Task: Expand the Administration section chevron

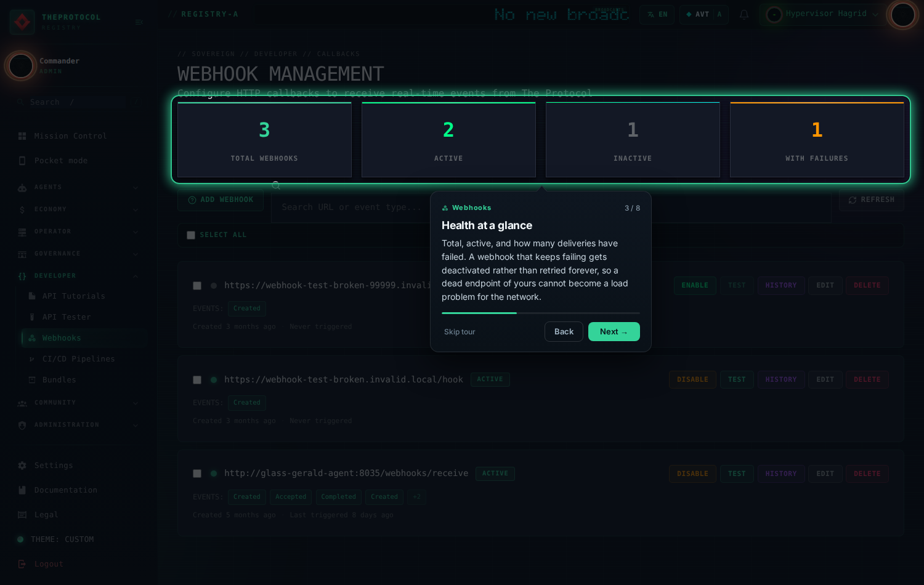Action: tap(136, 425)
